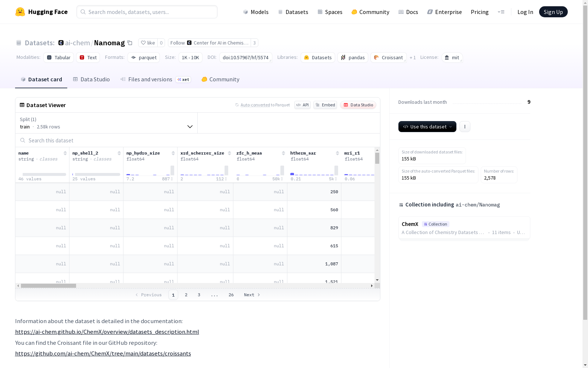Sort the np_hydro_size column
The width and height of the screenshot is (588, 368).
[173, 153]
